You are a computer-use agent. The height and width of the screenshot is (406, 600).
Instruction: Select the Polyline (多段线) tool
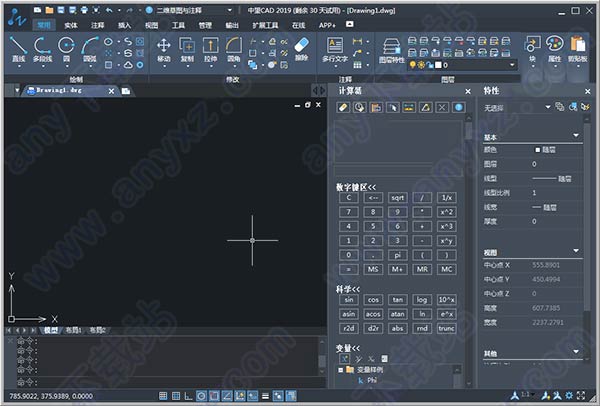click(x=42, y=50)
